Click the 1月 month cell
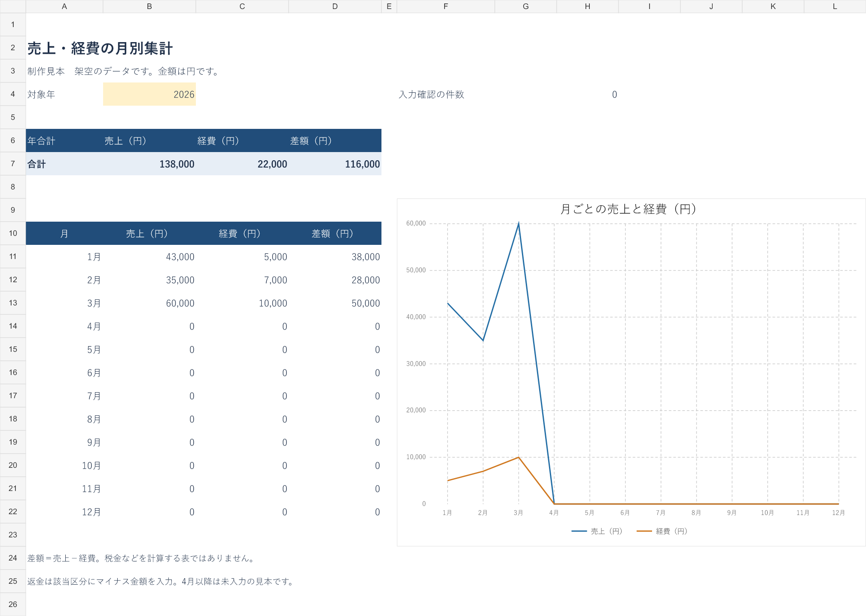The image size is (866, 616). click(64, 256)
